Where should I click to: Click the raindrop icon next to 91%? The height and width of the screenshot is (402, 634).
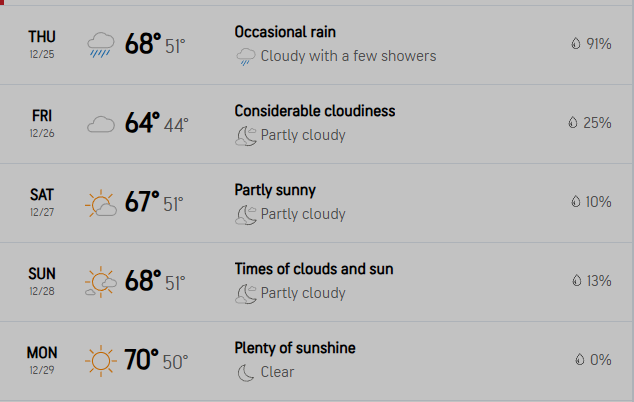point(575,44)
